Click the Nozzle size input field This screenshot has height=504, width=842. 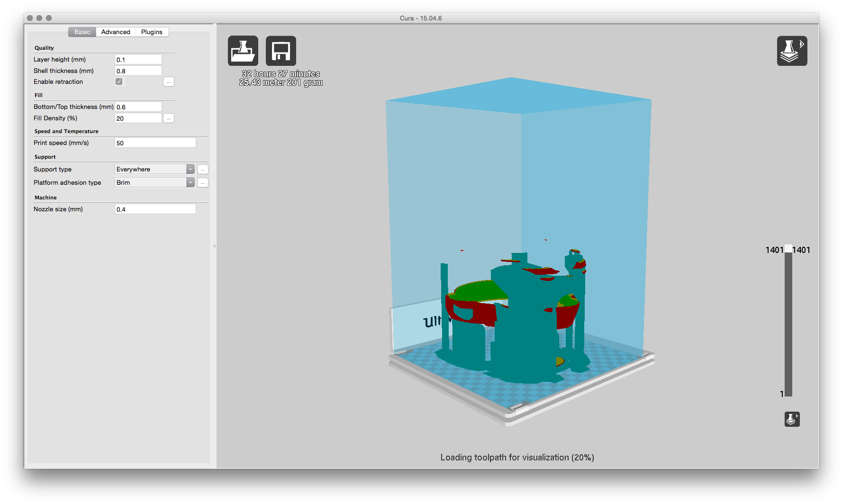tap(155, 209)
